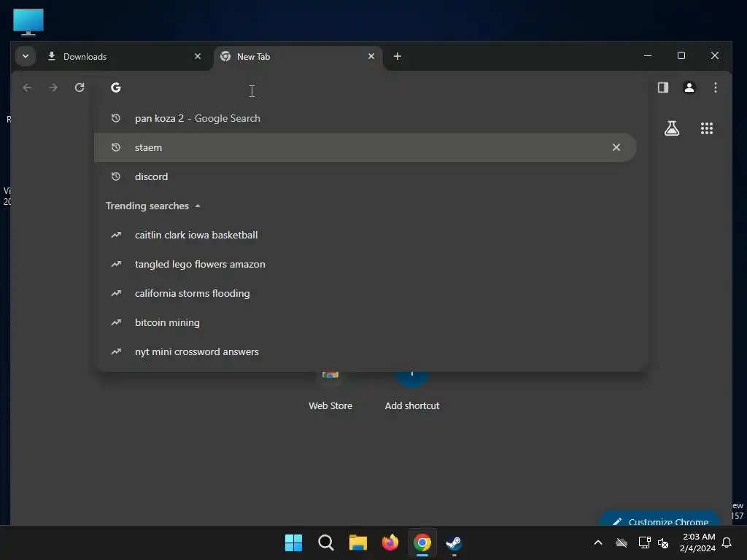Reload the current page

80,87
